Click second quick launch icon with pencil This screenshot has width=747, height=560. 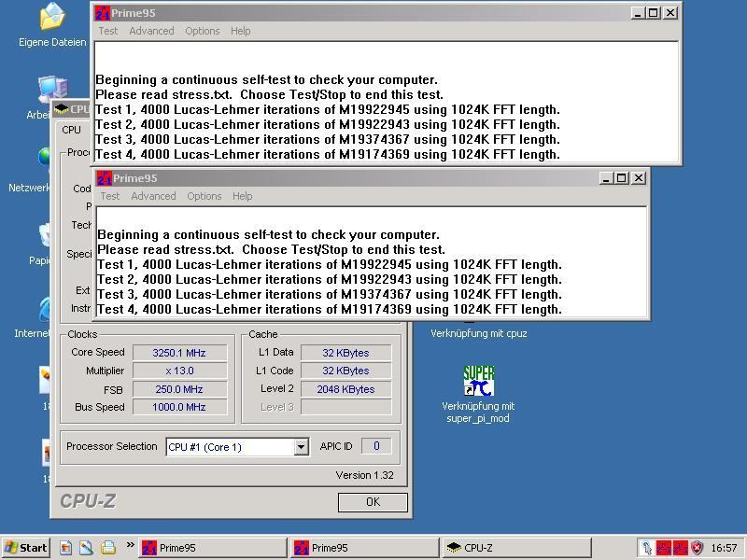[87, 548]
